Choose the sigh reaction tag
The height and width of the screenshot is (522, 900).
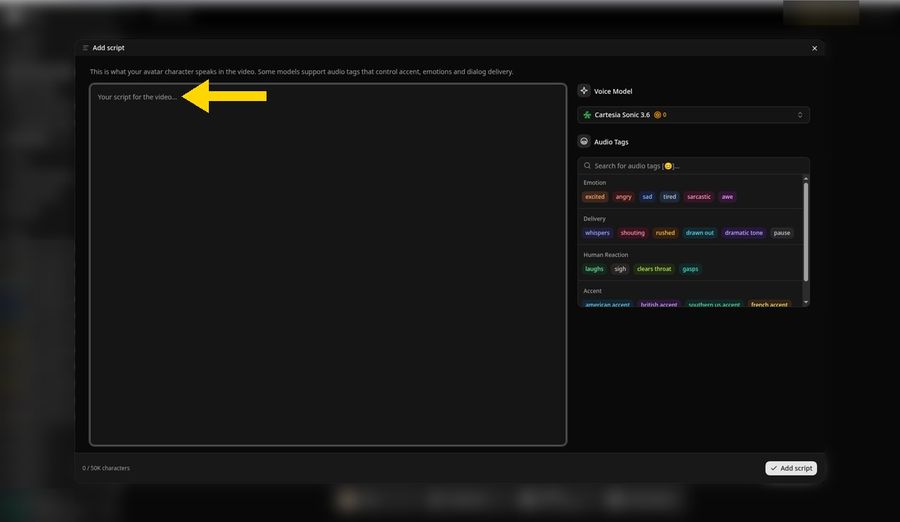point(620,269)
